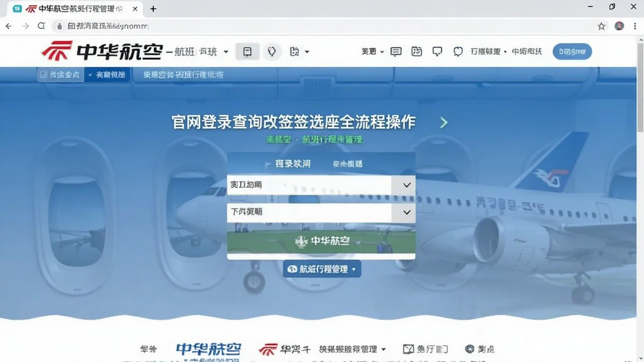Viewport: 644px width, 362px height.
Task: Bookmark this page with the star icon
Action: [x=601, y=26]
